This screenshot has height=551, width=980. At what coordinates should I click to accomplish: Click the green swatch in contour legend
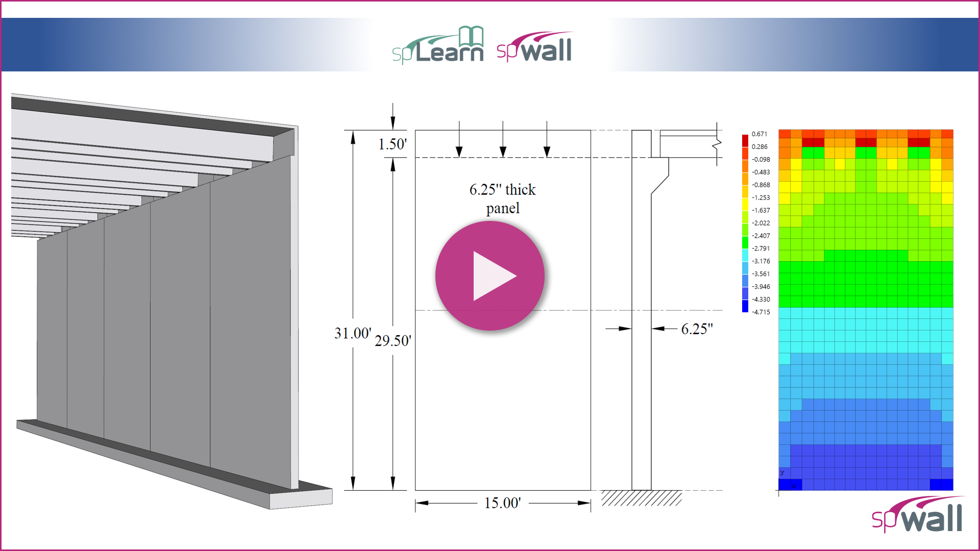tap(745, 242)
